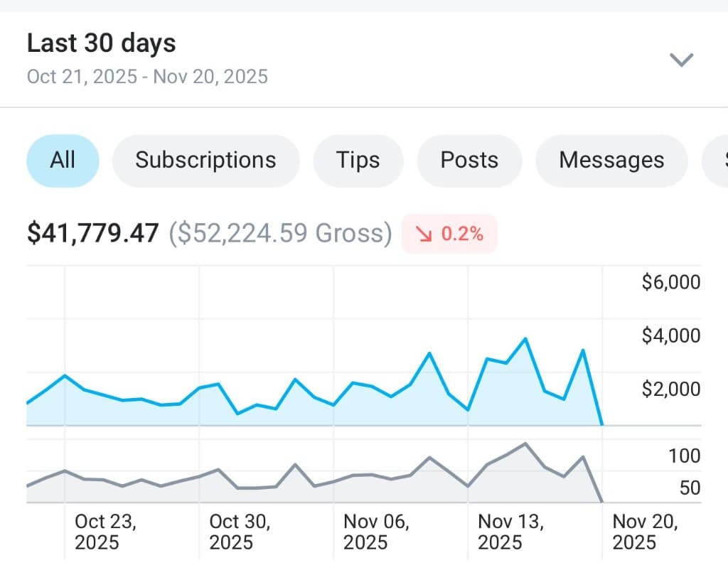
Task: Select the Subscriptions filter chip
Action: tap(205, 160)
